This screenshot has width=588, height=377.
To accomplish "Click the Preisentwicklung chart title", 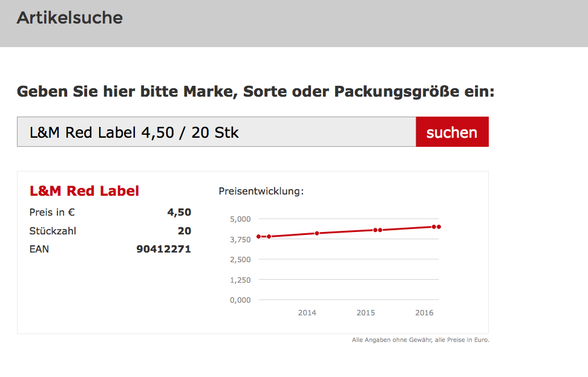I will (x=261, y=192).
